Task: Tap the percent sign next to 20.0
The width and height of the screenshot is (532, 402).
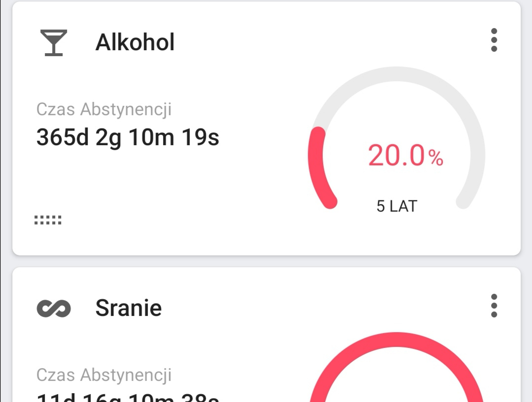Action: click(435, 158)
